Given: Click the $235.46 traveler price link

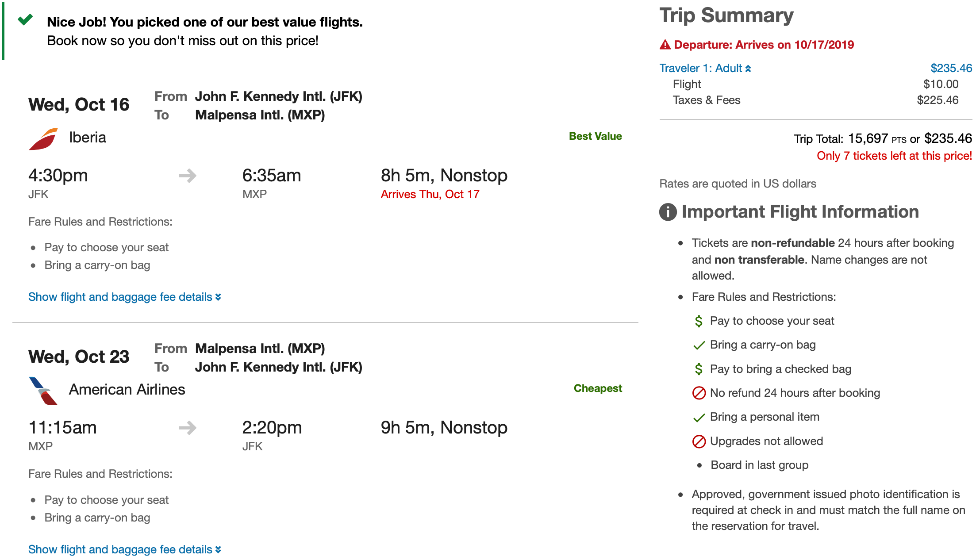Looking at the screenshot, I should point(951,69).
